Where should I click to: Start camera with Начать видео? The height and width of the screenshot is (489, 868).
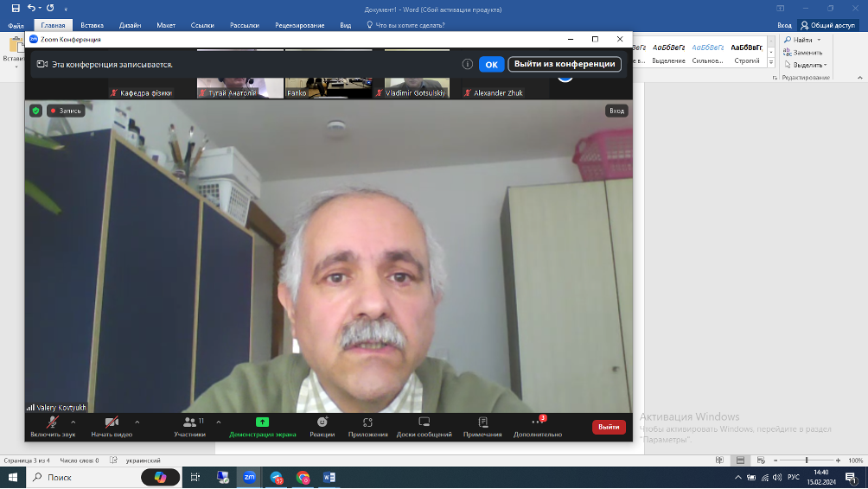pyautogui.click(x=112, y=425)
